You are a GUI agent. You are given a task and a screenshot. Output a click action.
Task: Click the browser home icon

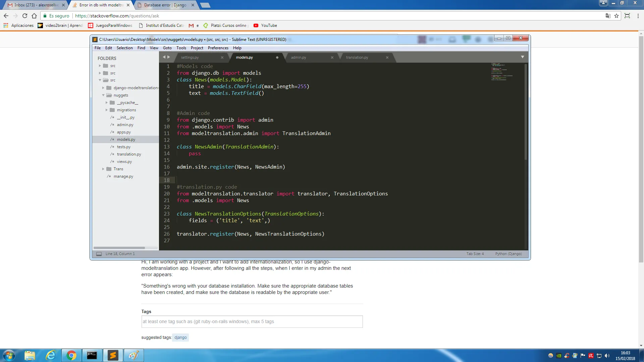pyautogui.click(x=34, y=16)
